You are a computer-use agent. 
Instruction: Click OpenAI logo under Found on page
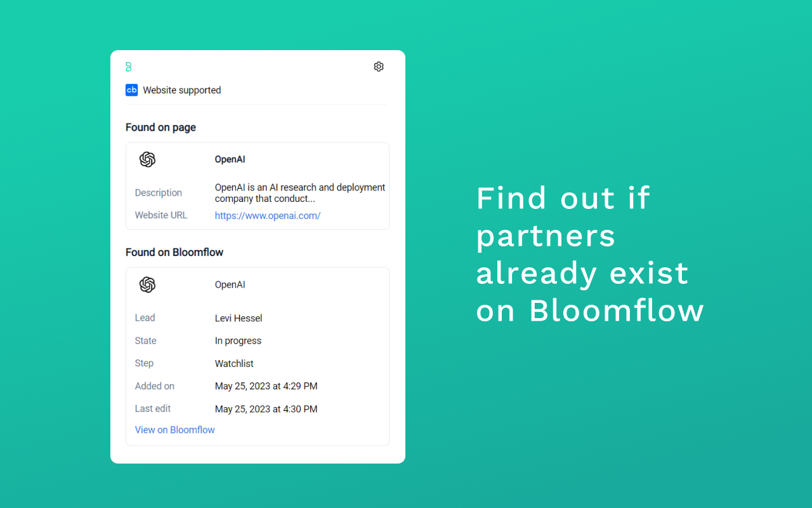tap(147, 159)
